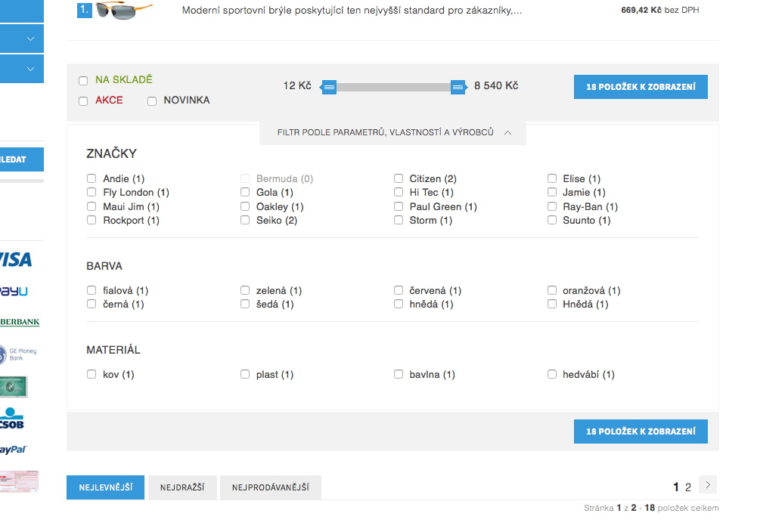Go to next page with arrow icon
The height and width of the screenshot is (532, 757).
click(x=708, y=484)
